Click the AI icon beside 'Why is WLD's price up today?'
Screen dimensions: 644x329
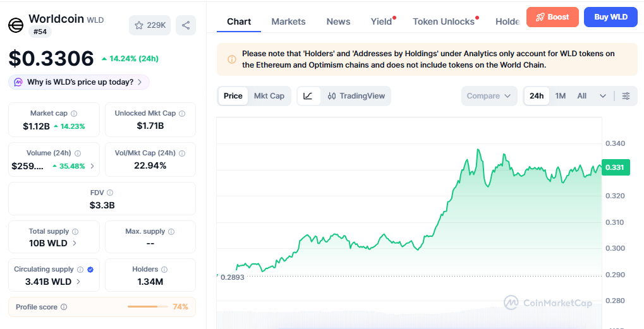point(18,82)
